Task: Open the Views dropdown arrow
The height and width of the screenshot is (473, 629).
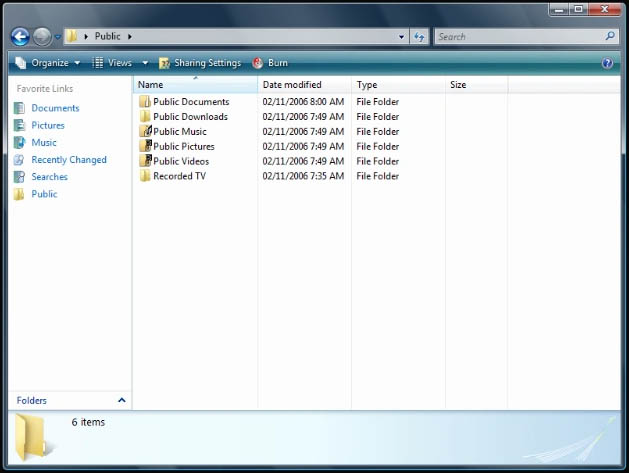Action: click(145, 63)
